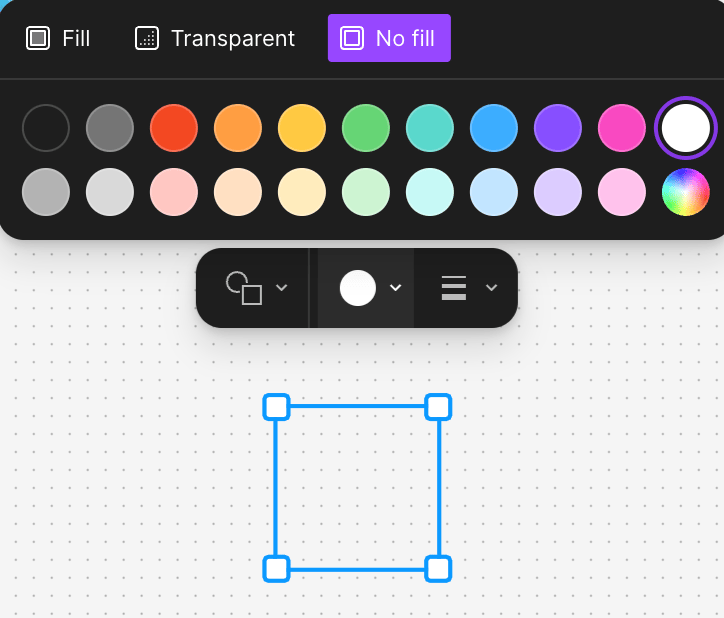Click the stroke weight lines icon
The width and height of the screenshot is (724, 618).
pos(453,288)
